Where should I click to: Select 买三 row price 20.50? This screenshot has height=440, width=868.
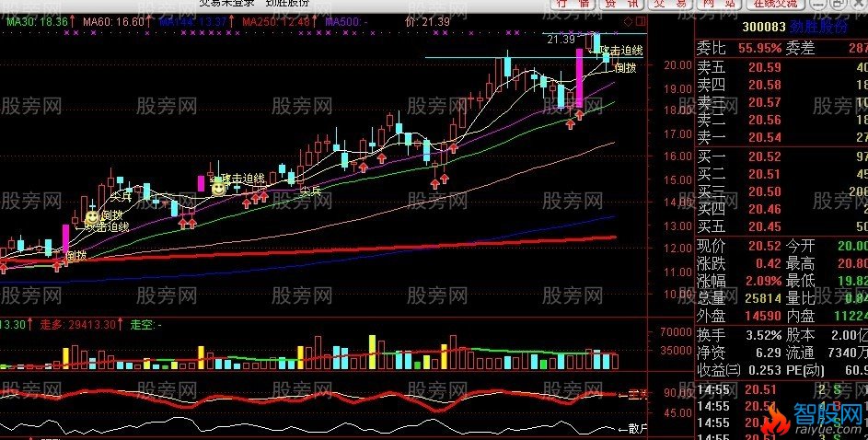(765, 191)
